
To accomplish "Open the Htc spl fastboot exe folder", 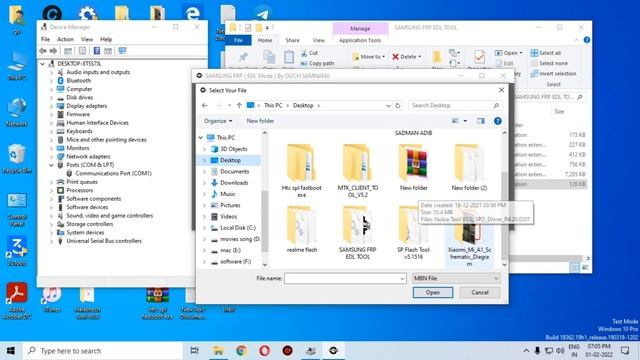I will [301, 171].
